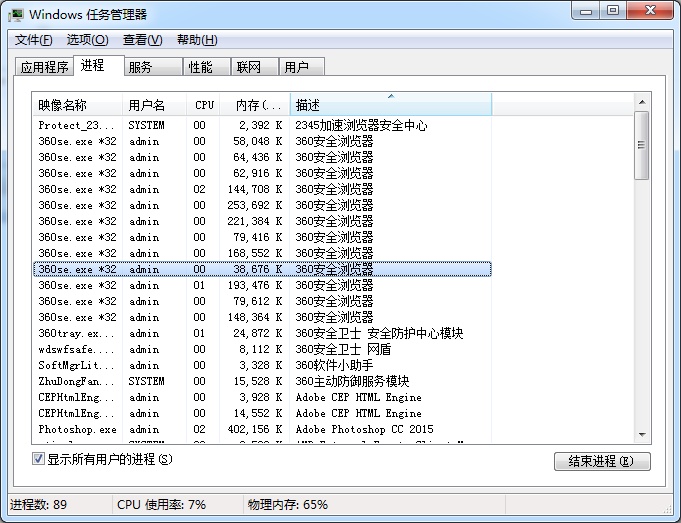Sort by the 映像名称 column header

coord(77,105)
